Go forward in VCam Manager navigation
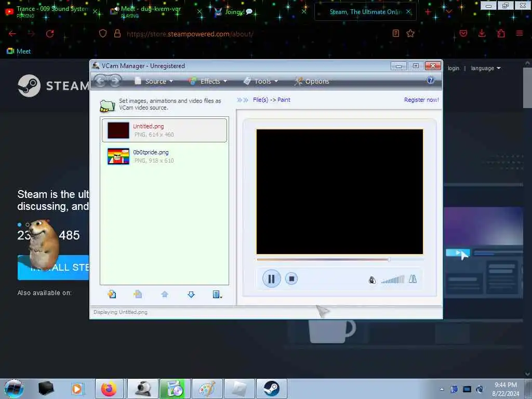Image resolution: width=532 pixels, height=399 pixels. click(x=115, y=81)
